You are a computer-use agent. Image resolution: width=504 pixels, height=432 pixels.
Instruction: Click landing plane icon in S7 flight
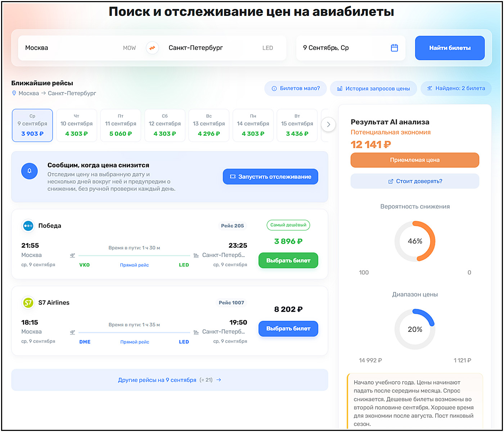pyautogui.click(x=196, y=332)
